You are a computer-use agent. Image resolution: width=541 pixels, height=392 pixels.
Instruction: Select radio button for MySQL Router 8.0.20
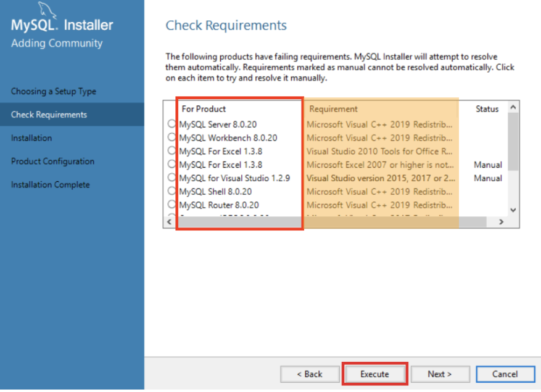click(172, 204)
